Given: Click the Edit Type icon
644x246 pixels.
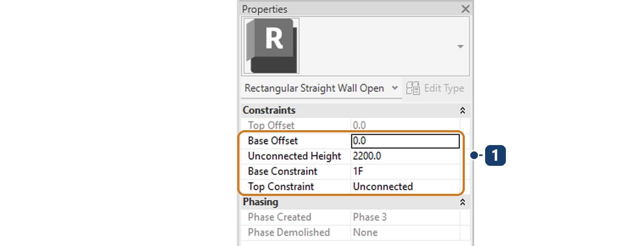Looking at the screenshot, I should click(413, 88).
